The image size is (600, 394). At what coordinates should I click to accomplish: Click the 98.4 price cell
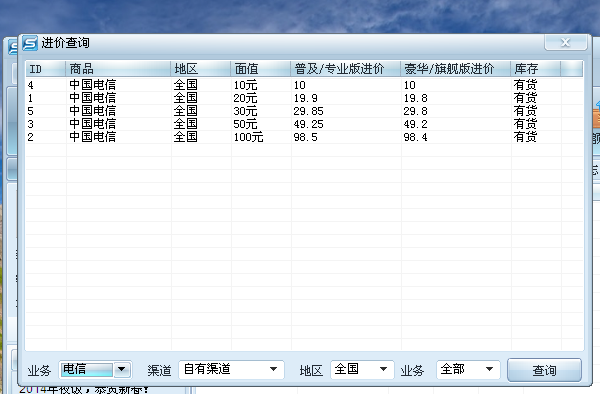(415, 137)
